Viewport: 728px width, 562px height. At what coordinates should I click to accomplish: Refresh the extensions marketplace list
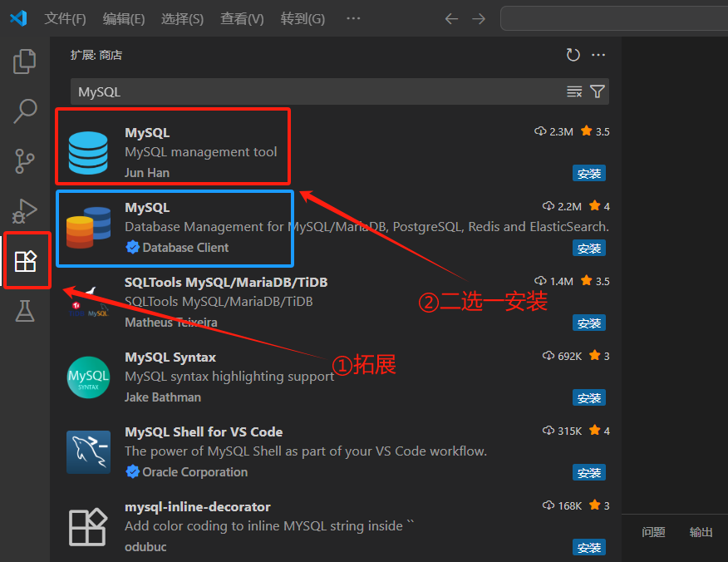[x=573, y=55]
